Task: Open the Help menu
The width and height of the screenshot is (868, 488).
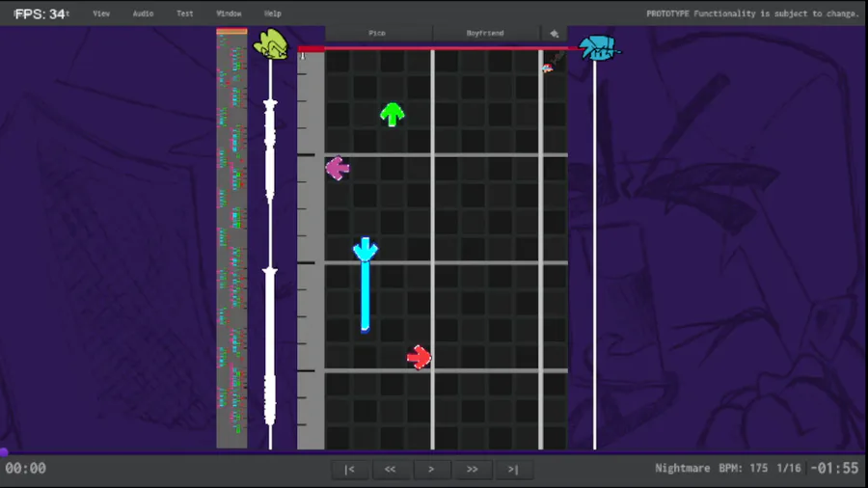Action: coord(272,14)
